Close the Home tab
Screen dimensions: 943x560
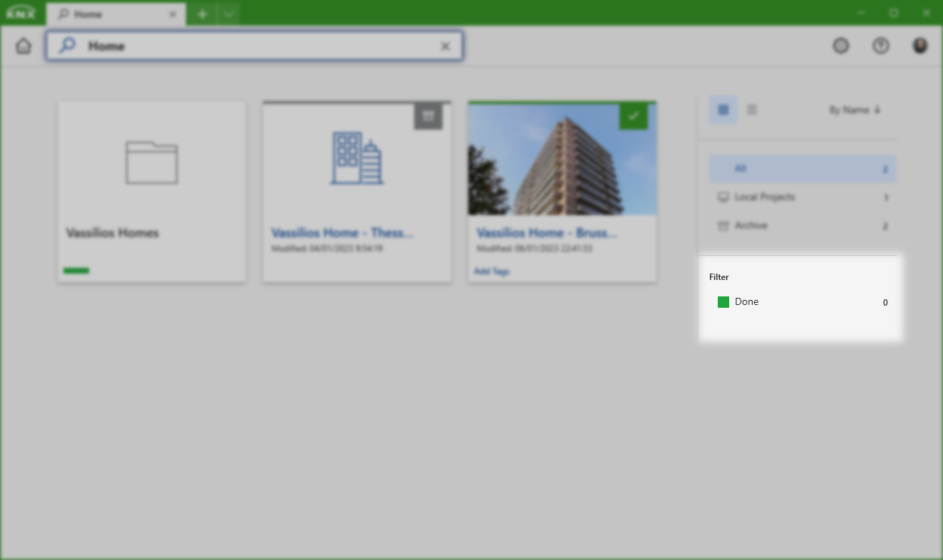coord(173,14)
